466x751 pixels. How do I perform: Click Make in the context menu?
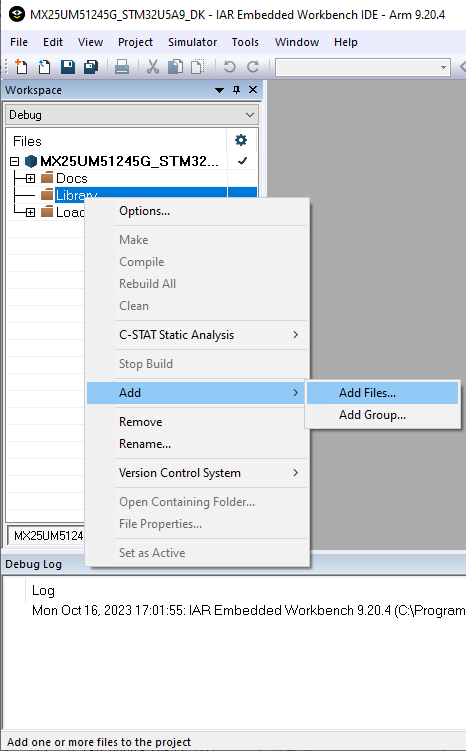(x=197, y=239)
